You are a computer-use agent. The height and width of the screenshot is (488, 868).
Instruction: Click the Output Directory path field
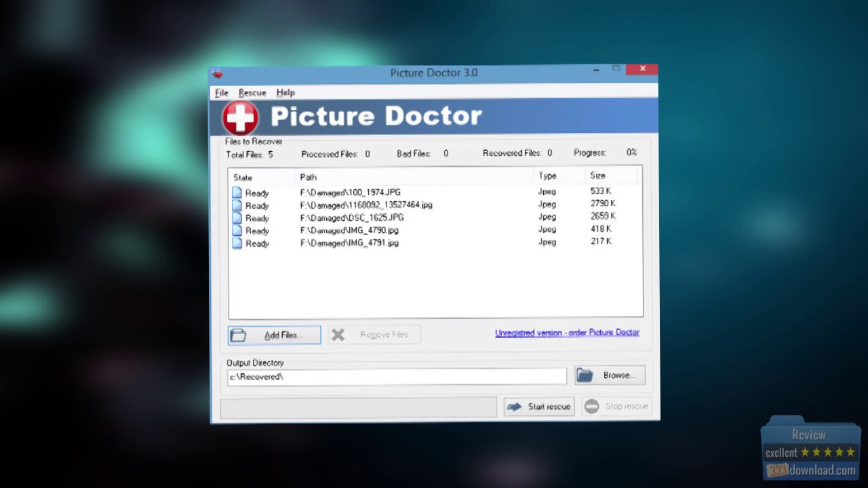(x=397, y=377)
